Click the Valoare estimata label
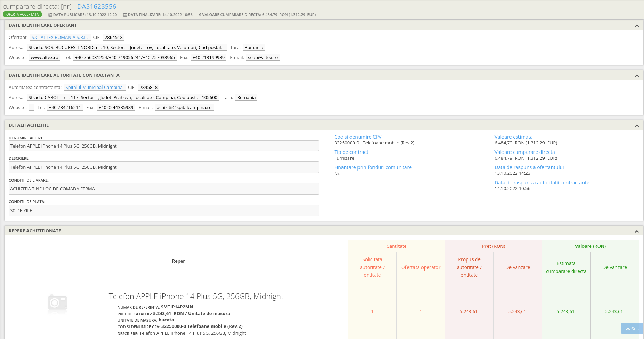 [x=514, y=137]
